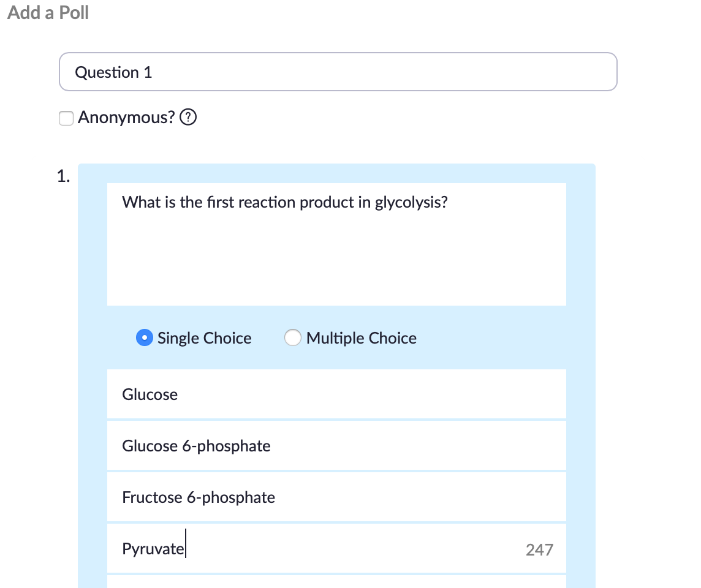Click the help icon beside Anonymous

pyautogui.click(x=189, y=118)
